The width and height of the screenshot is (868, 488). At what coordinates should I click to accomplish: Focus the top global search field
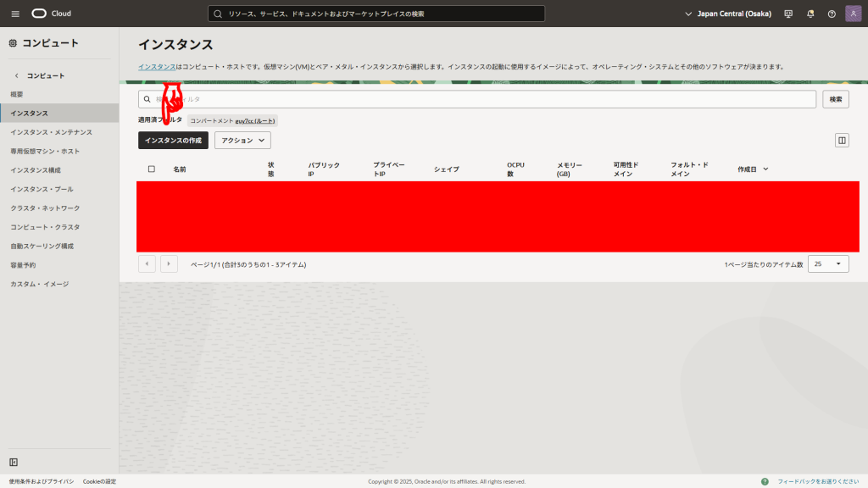[x=376, y=14]
